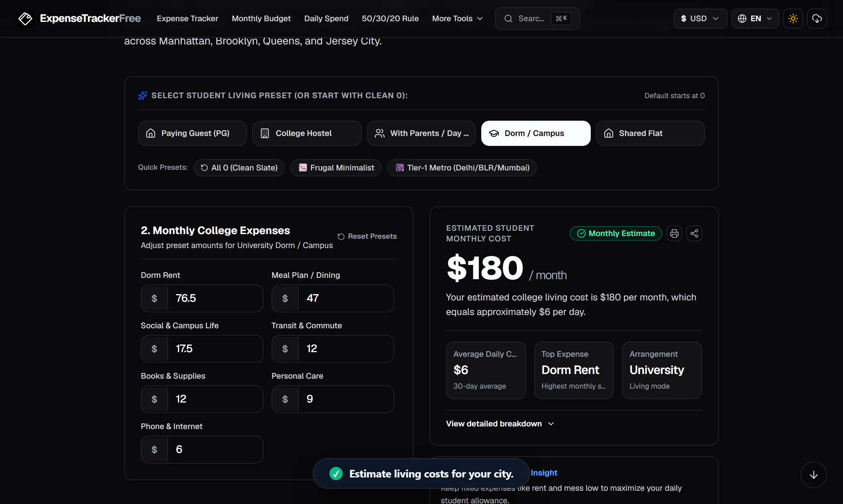Expand View detailed breakdown

tap(500, 423)
